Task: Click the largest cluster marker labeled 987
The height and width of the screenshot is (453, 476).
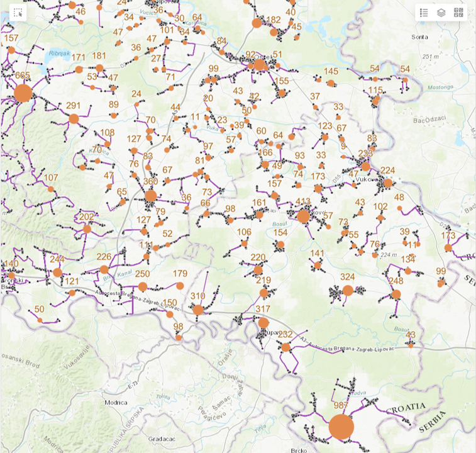Action: pos(341,427)
